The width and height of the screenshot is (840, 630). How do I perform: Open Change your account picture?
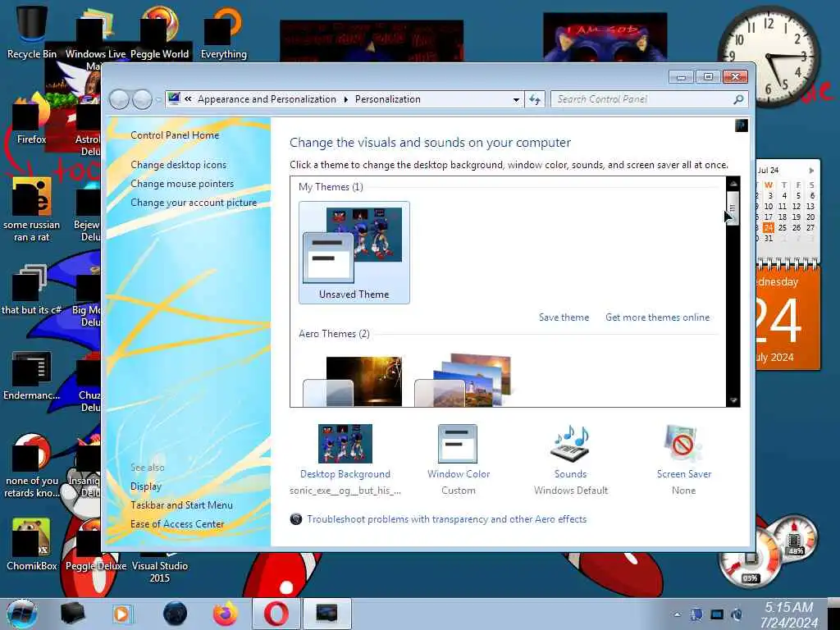click(x=194, y=203)
